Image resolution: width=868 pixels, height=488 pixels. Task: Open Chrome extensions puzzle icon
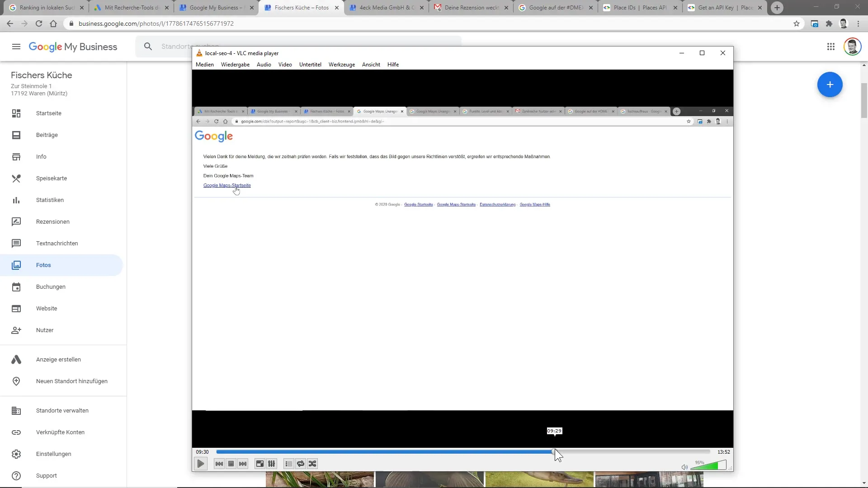(x=829, y=23)
